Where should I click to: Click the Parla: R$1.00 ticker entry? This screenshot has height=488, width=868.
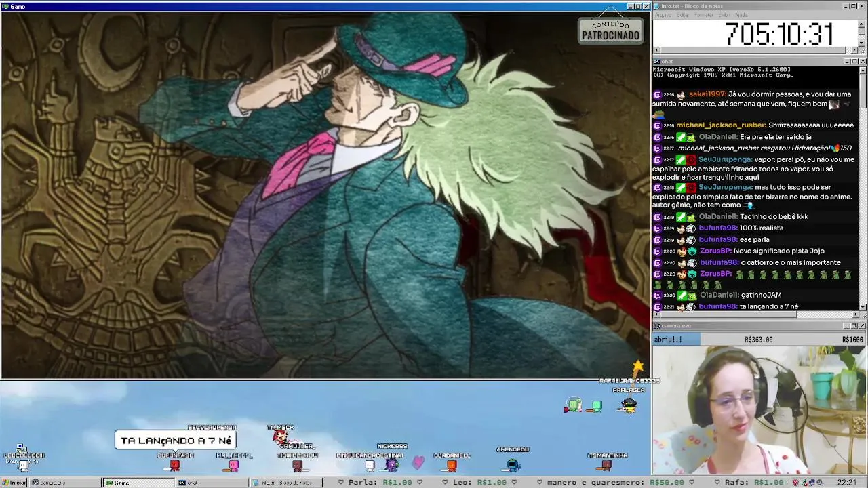point(380,483)
